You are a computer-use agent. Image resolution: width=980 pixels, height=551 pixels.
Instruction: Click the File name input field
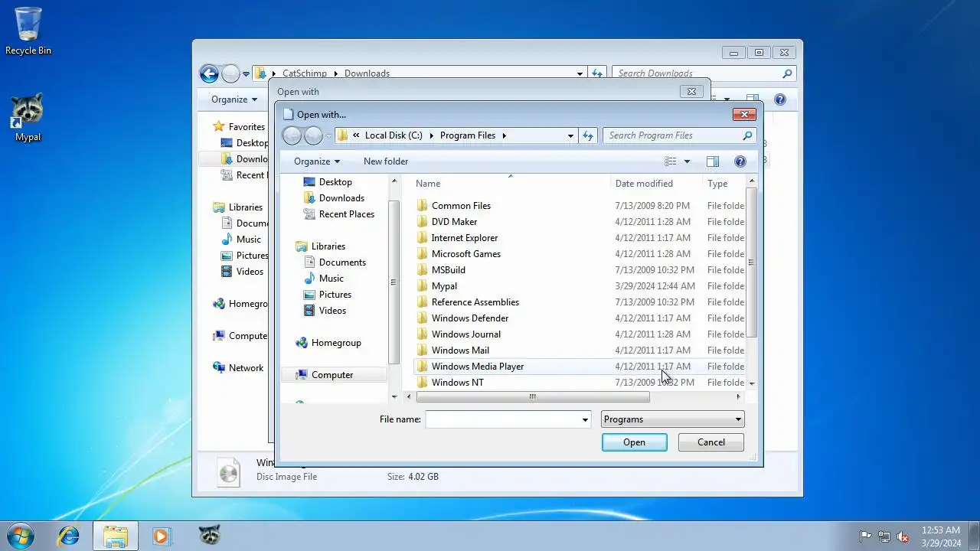click(x=503, y=419)
